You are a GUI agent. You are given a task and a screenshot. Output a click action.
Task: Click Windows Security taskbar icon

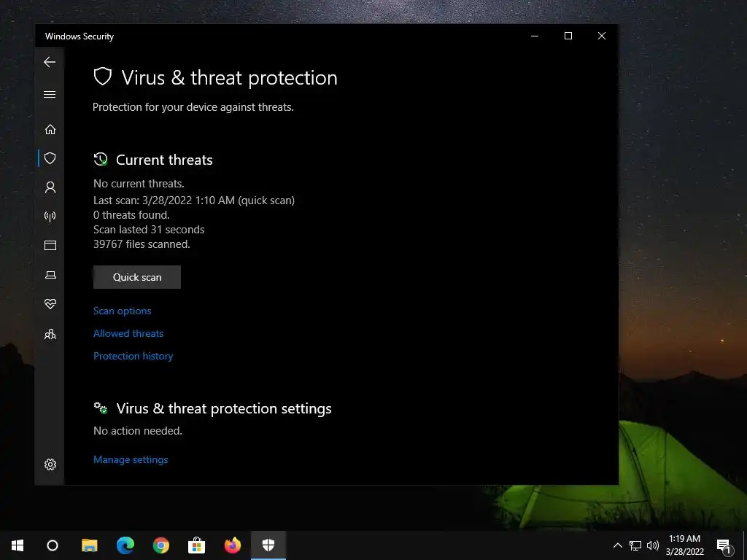[268, 545]
